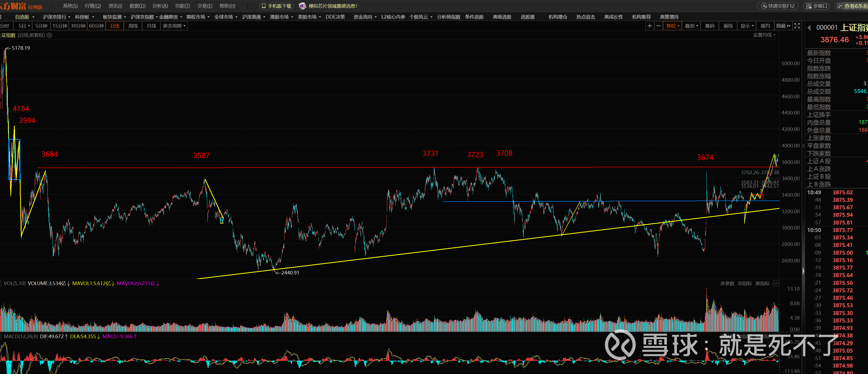This screenshot has width=868, height=374.
Task: Switch to the 周线 weekly tab
Action: click(x=133, y=26)
